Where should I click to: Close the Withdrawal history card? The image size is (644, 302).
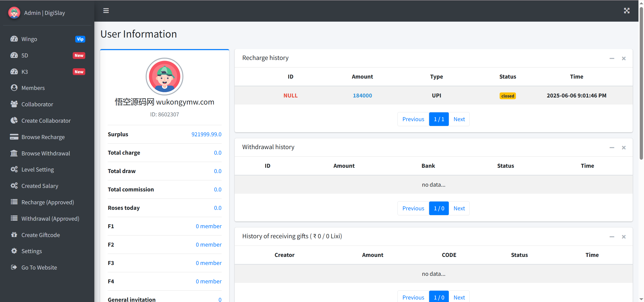pos(624,148)
